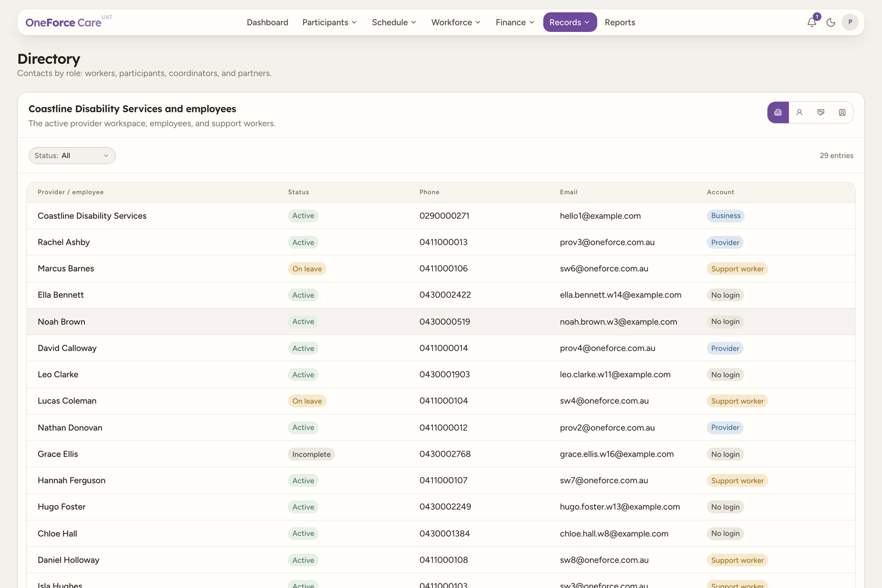Click Marcus Barnes' On leave badge
The image size is (882, 588).
click(x=307, y=269)
